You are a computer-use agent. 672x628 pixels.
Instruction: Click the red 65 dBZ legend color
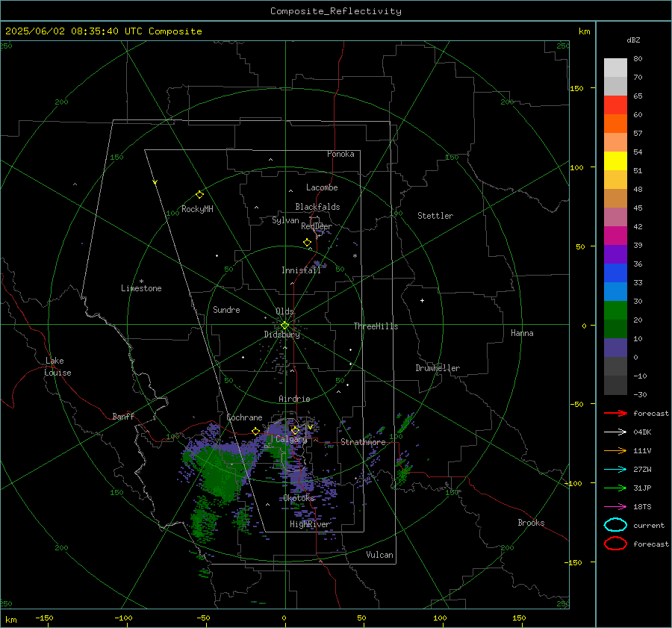tap(615, 105)
